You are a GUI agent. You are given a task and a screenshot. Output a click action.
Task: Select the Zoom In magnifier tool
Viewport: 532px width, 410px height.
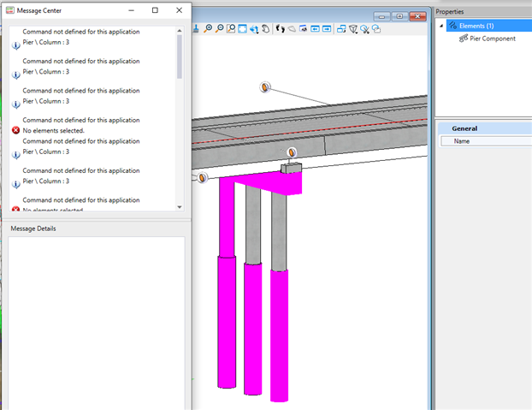[208, 29]
